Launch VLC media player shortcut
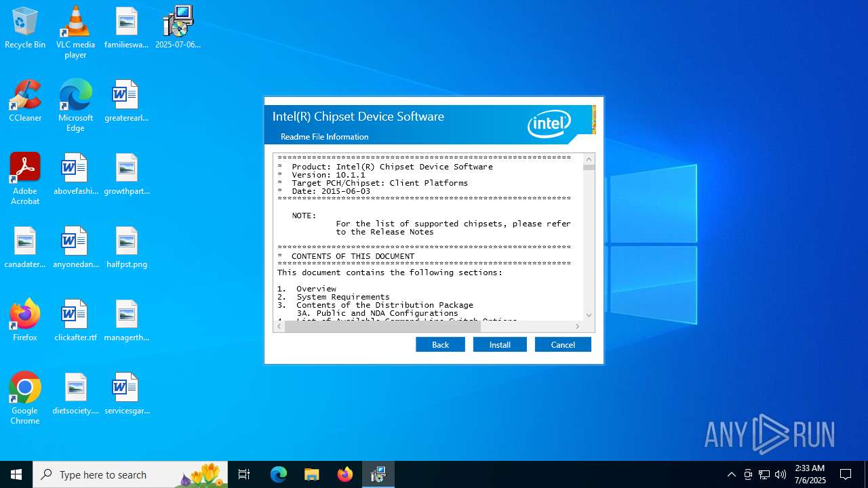Screen dimensions: 868x488 tap(75, 33)
